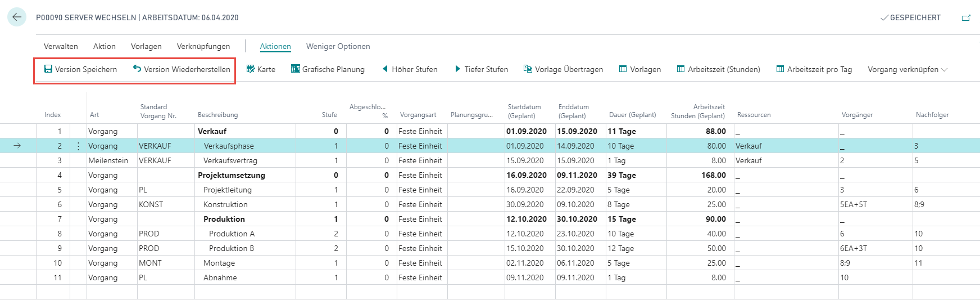Select the Verkaufsvertrag cell
The height and width of the screenshot is (300, 980).
(245, 160)
